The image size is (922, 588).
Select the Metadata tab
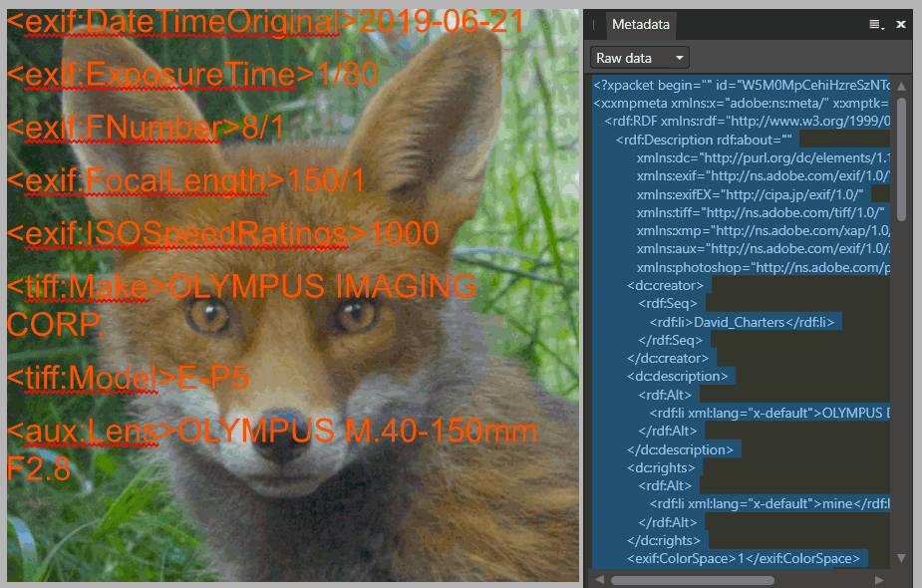click(641, 24)
